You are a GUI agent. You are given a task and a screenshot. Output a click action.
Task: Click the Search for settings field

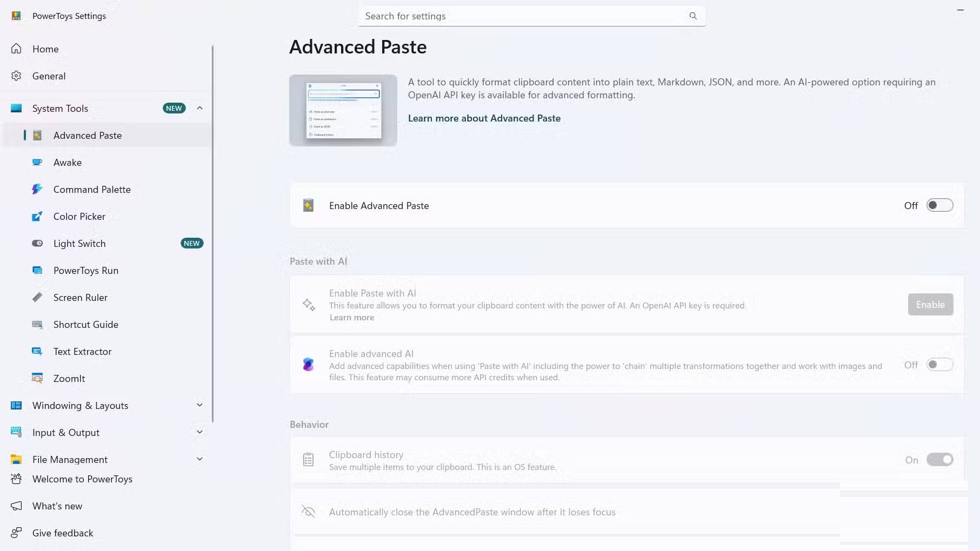532,16
